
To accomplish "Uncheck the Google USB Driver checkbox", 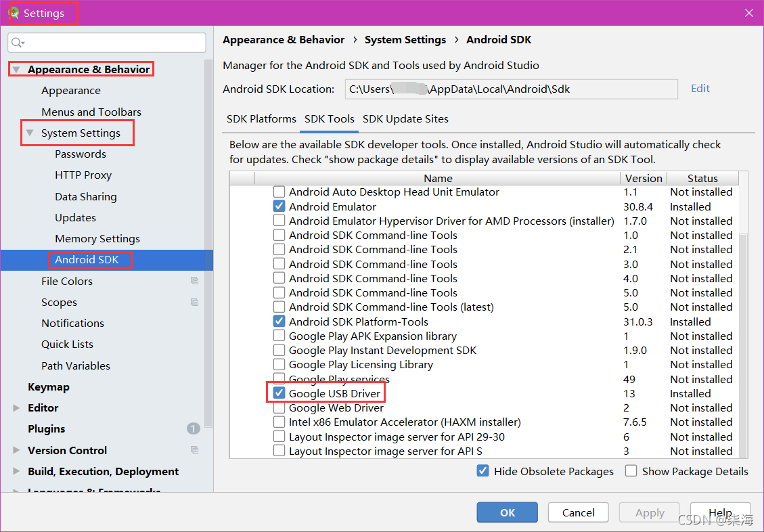I will coord(279,393).
